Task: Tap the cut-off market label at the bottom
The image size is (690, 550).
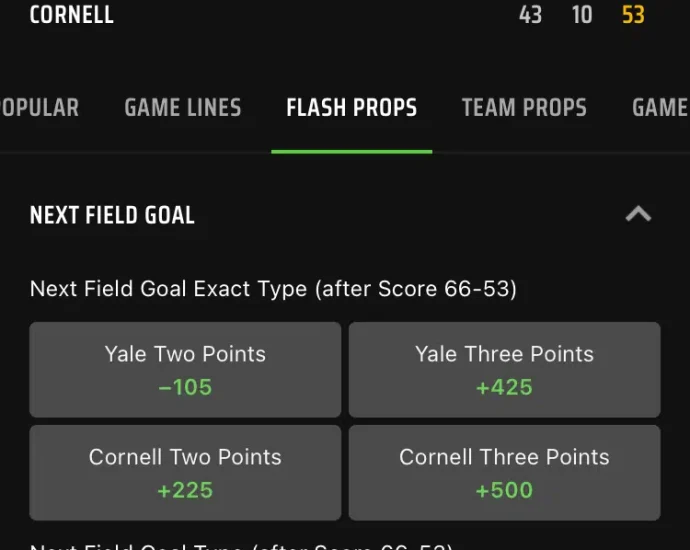Action: pos(240,545)
